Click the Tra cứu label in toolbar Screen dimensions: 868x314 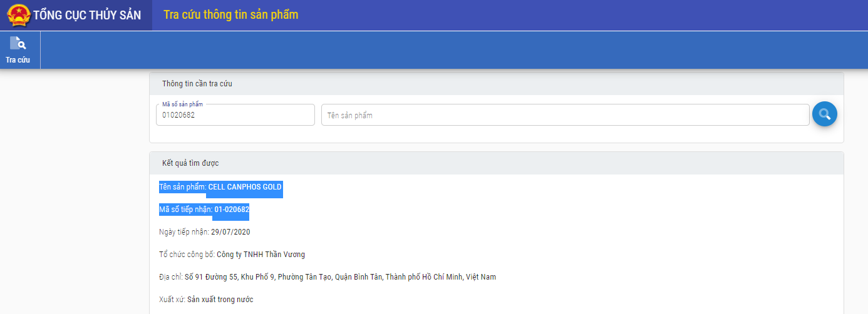click(18, 60)
